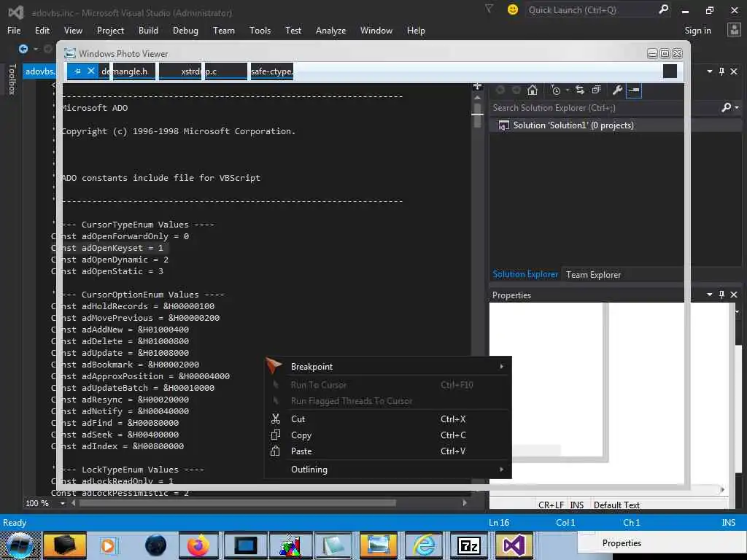Click the Visual Studio logo in the title bar
The width and height of the screenshot is (747, 560).
[x=16, y=12]
